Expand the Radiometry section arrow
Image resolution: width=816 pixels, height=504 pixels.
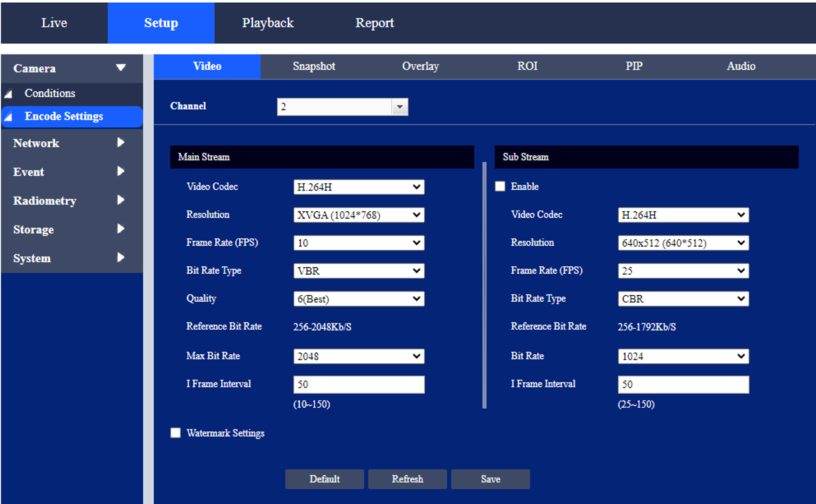point(121,200)
